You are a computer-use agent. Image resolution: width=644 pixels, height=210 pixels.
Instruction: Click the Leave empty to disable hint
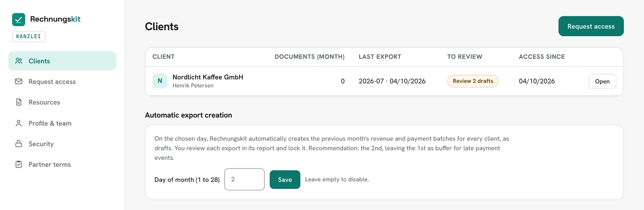[x=337, y=179]
